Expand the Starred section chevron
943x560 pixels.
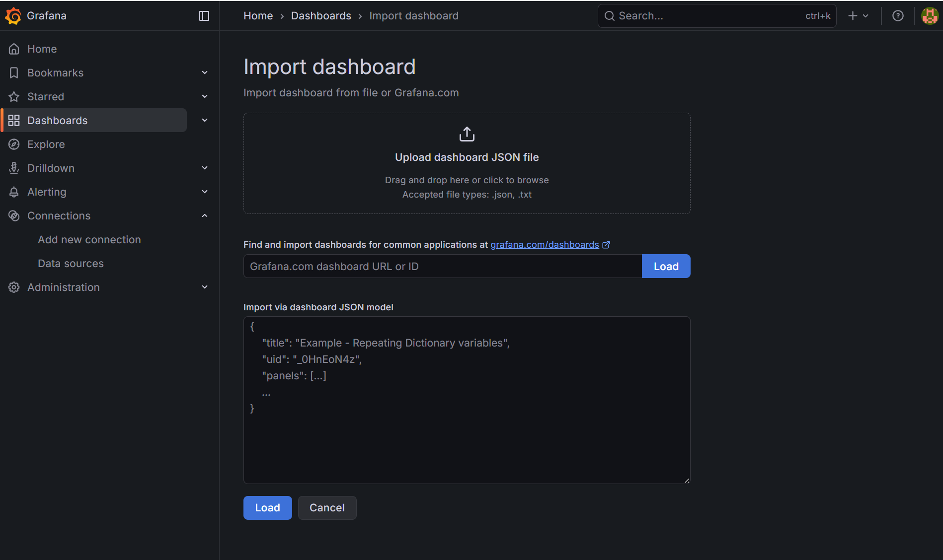pyautogui.click(x=205, y=97)
